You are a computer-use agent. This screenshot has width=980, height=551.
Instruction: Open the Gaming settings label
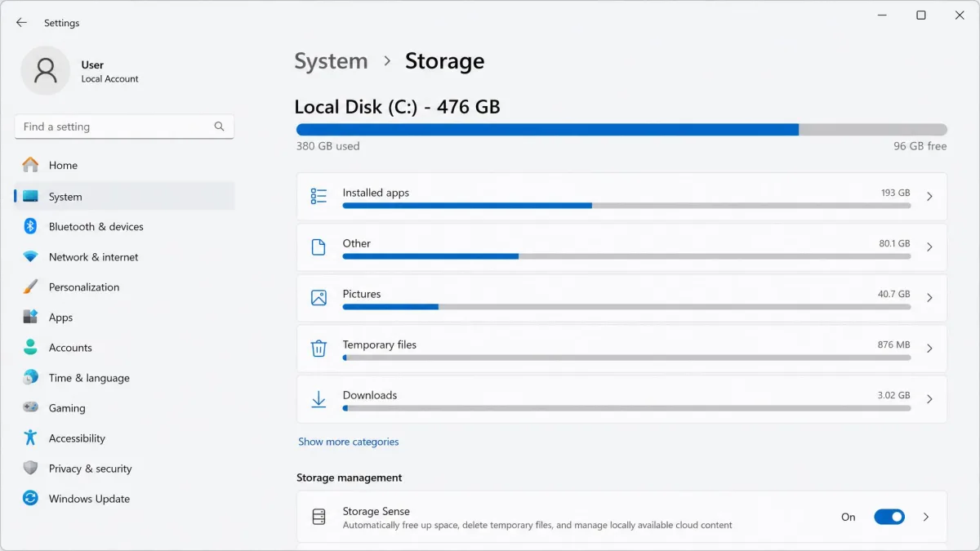click(x=67, y=408)
